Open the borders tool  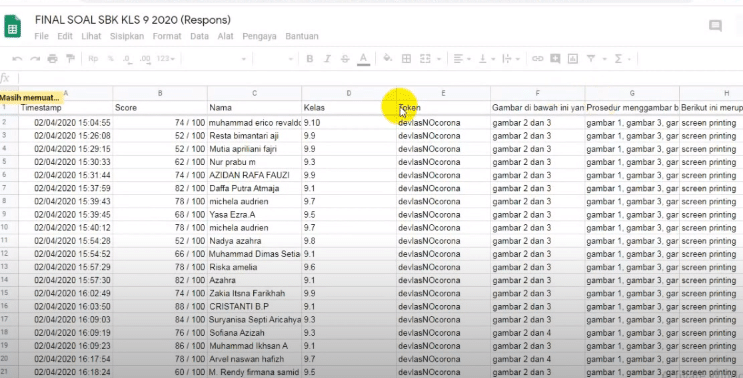click(406, 59)
